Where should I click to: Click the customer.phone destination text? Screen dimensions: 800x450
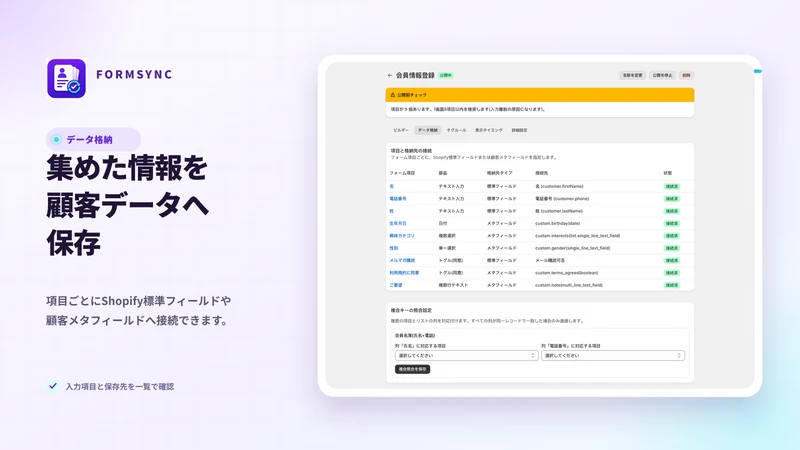[562, 198]
